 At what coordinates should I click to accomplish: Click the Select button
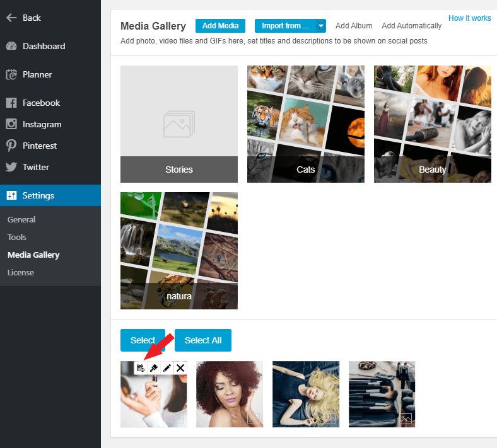(143, 340)
